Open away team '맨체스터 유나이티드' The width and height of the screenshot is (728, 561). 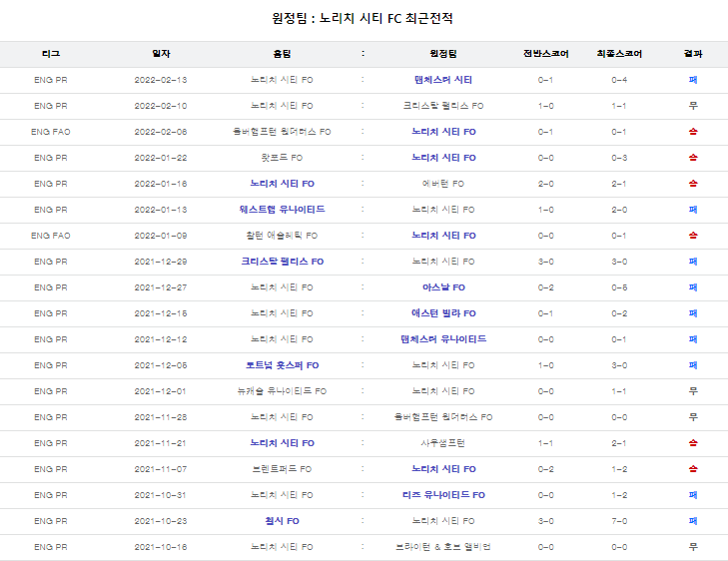pos(443,339)
